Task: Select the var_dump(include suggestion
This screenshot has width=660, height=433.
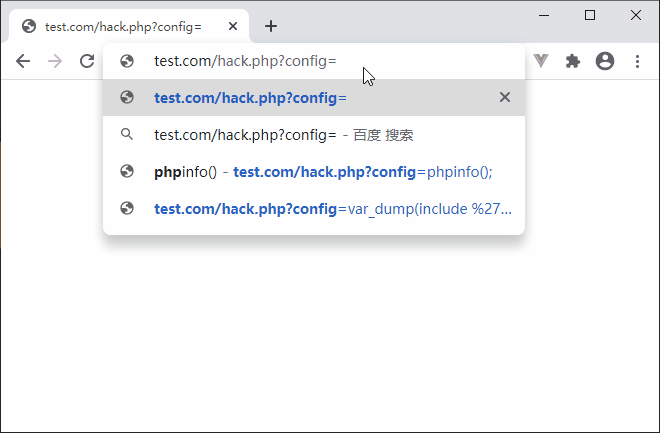Action: pos(314,209)
